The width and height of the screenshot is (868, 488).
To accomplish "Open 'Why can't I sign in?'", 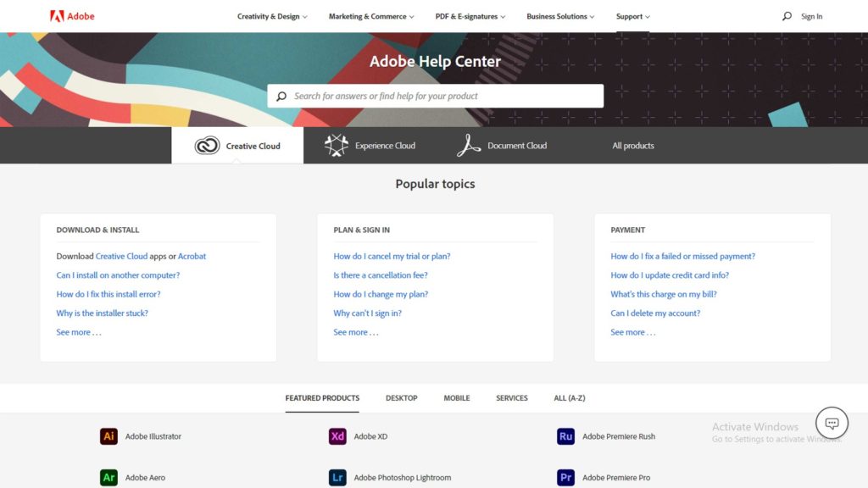I will [367, 313].
